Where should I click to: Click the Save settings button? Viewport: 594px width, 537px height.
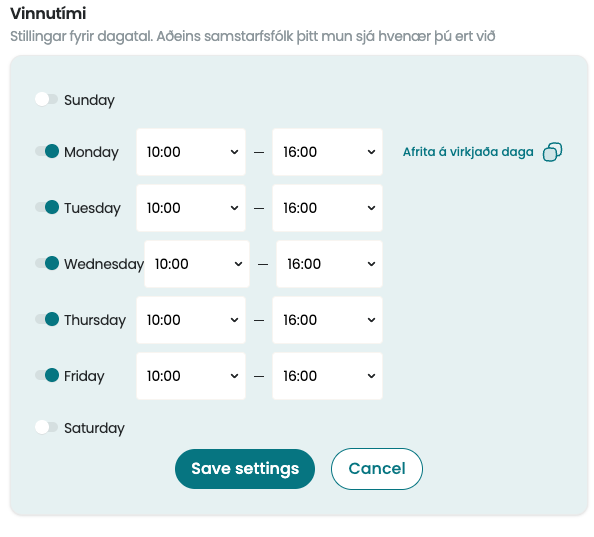pyautogui.click(x=245, y=469)
